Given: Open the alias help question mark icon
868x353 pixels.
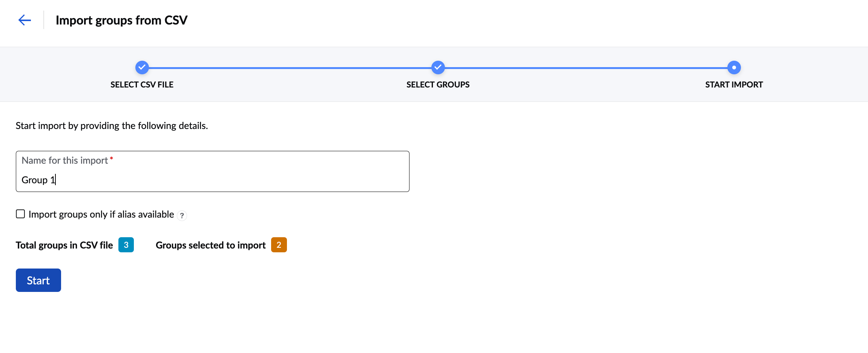Looking at the screenshot, I should click(x=182, y=215).
